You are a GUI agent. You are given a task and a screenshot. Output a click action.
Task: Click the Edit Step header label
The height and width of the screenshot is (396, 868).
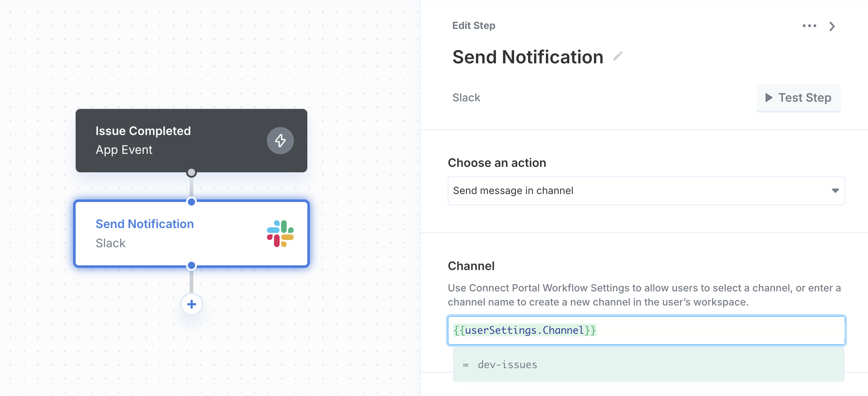(474, 26)
